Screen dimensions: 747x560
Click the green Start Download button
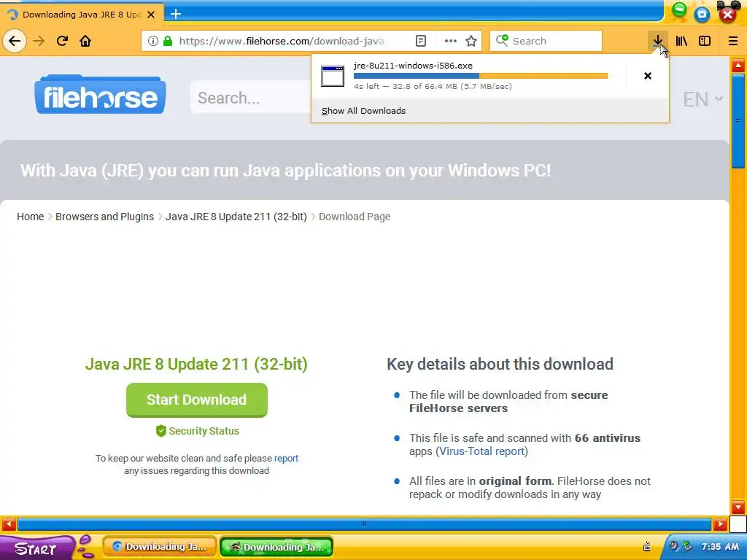[x=197, y=400]
